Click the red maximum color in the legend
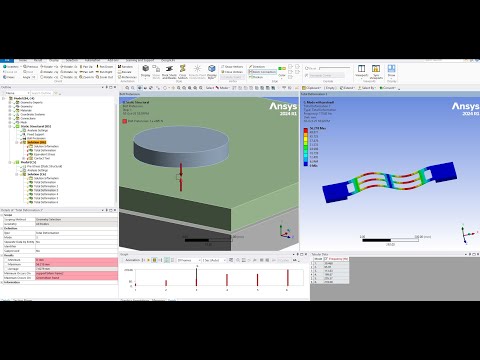This screenshot has height=360, width=480. coord(306,130)
